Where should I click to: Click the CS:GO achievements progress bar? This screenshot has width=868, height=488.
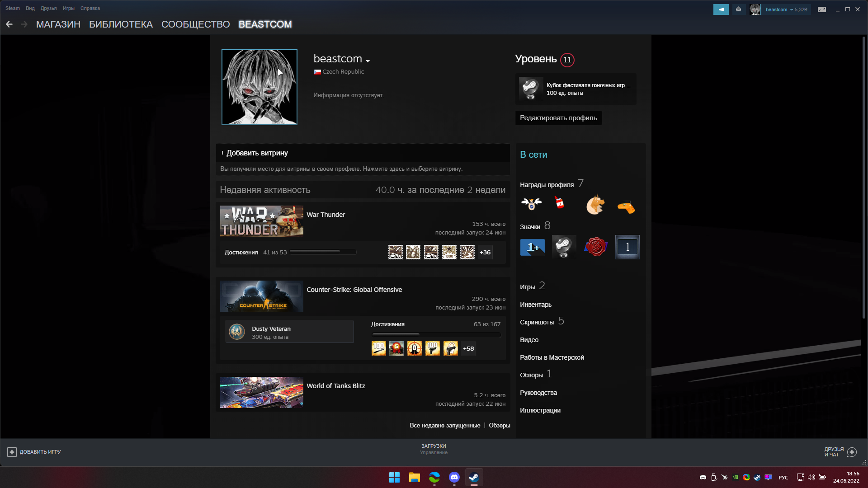tap(436, 335)
